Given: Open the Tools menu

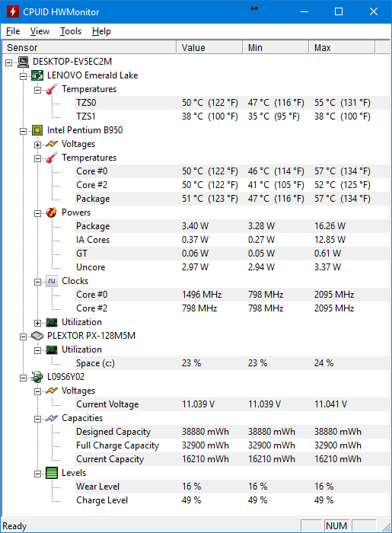Looking at the screenshot, I should click(71, 31).
